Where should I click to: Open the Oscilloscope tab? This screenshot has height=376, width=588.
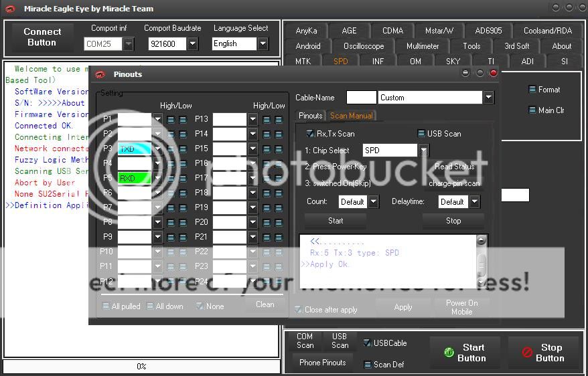point(364,46)
